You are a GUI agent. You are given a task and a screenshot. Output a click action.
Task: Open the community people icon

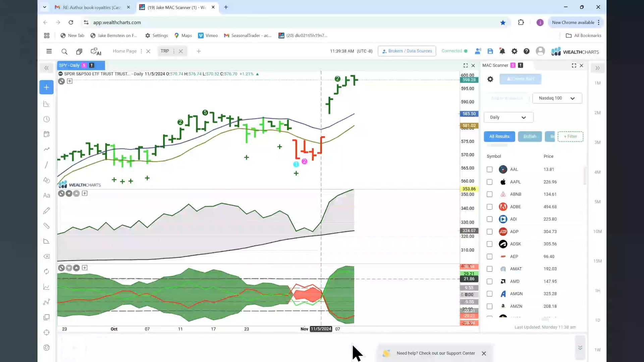point(478,51)
